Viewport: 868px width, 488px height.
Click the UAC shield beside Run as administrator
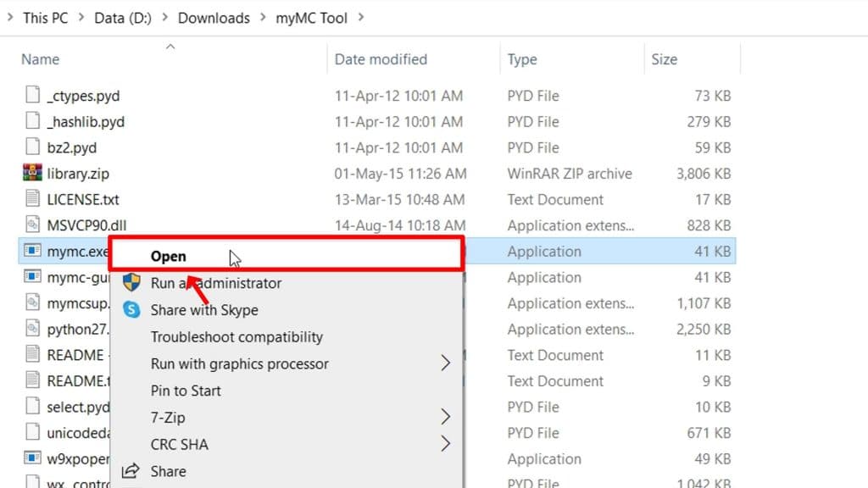click(x=131, y=283)
